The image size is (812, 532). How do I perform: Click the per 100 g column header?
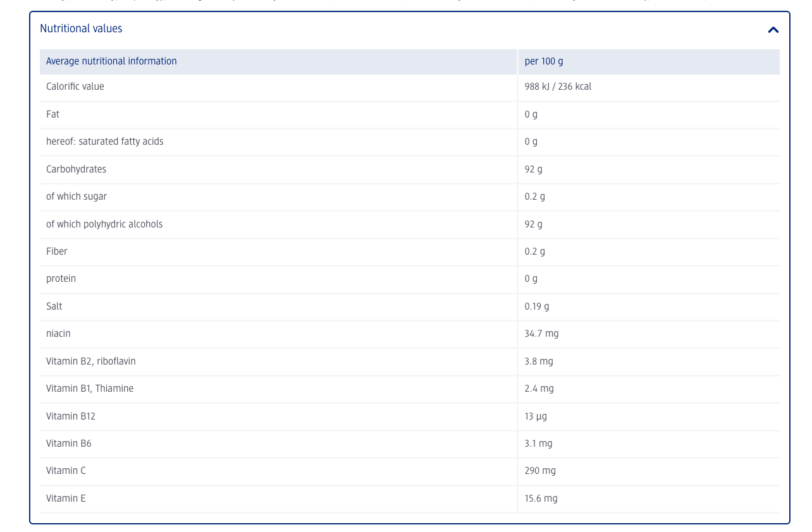(x=543, y=61)
